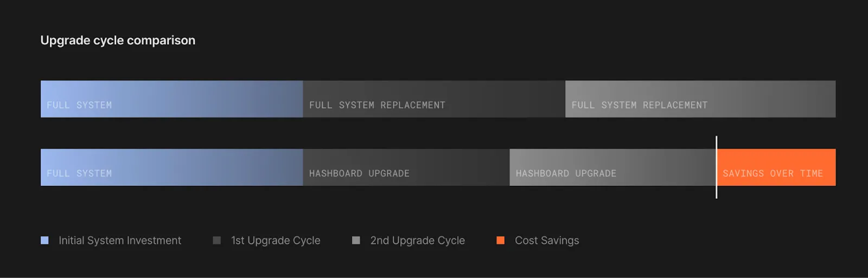Click the "SAVINGS OVER TIME" text label
Screen dimensions: 868x278
coord(773,173)
